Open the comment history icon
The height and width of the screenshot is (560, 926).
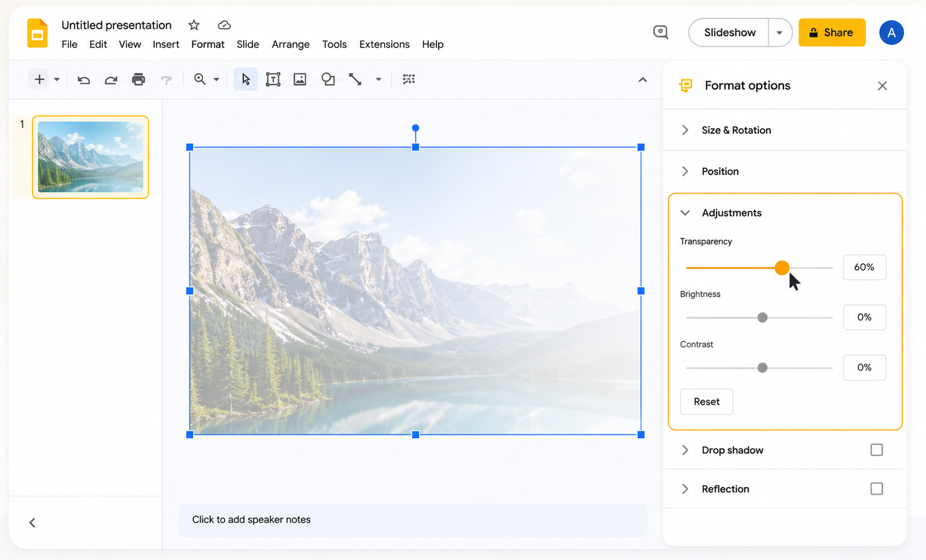pos(661,32)
